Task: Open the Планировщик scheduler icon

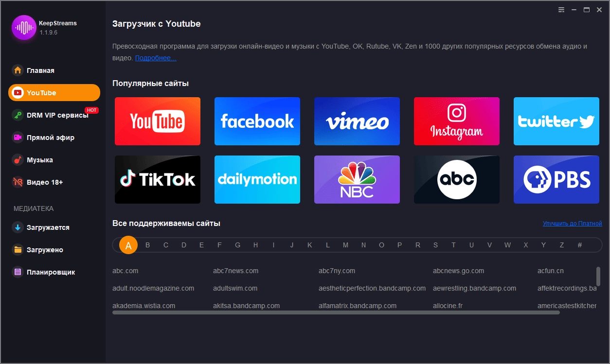Action: click(18, 272)
